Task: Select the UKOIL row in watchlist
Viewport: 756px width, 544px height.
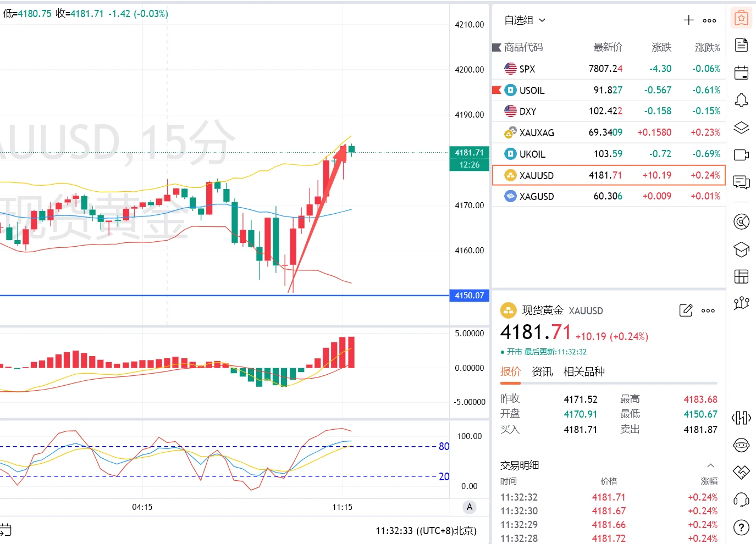Action: [609, 154]
